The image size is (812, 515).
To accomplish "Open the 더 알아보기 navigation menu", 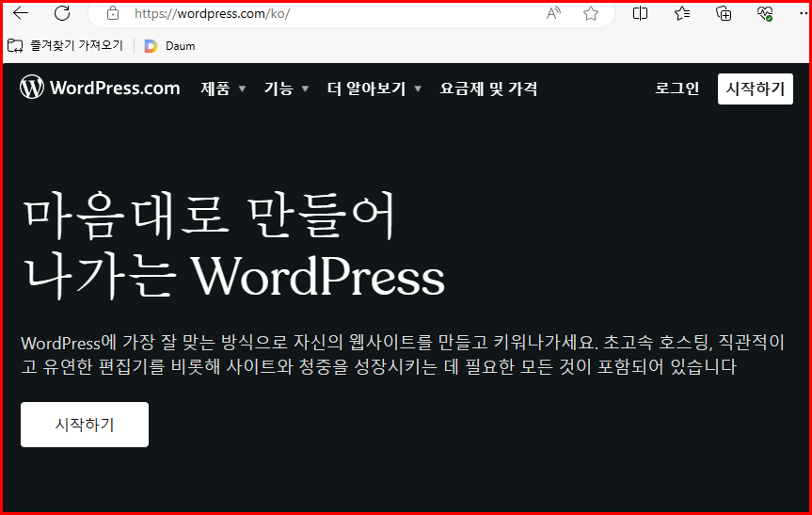I will tap(366, 89).
